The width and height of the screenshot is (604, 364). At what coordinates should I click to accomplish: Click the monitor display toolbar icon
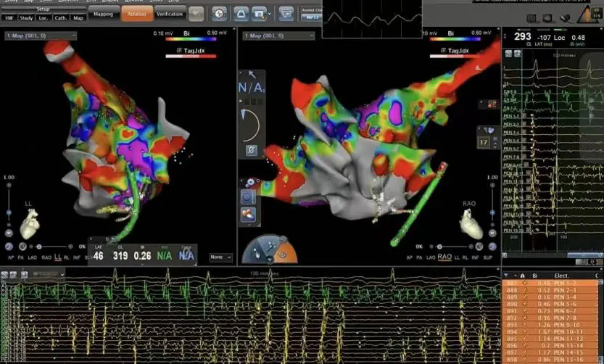click(x=286, y=14)
